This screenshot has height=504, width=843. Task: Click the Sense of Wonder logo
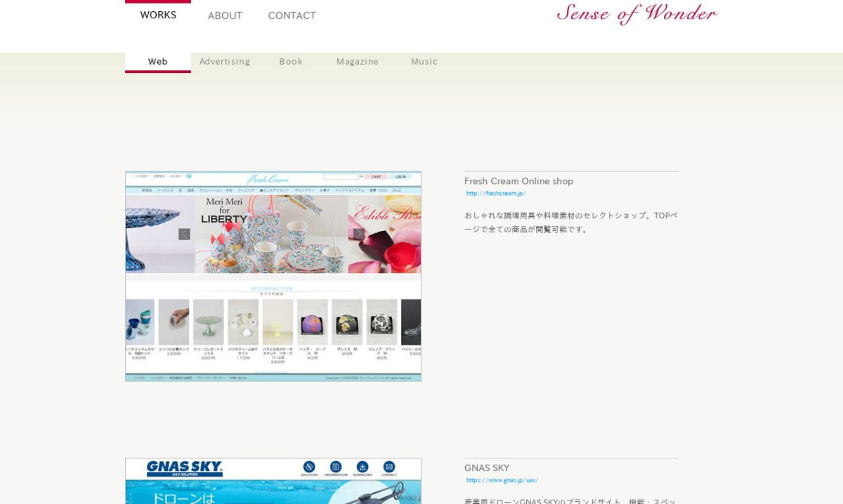click(636, 13)
